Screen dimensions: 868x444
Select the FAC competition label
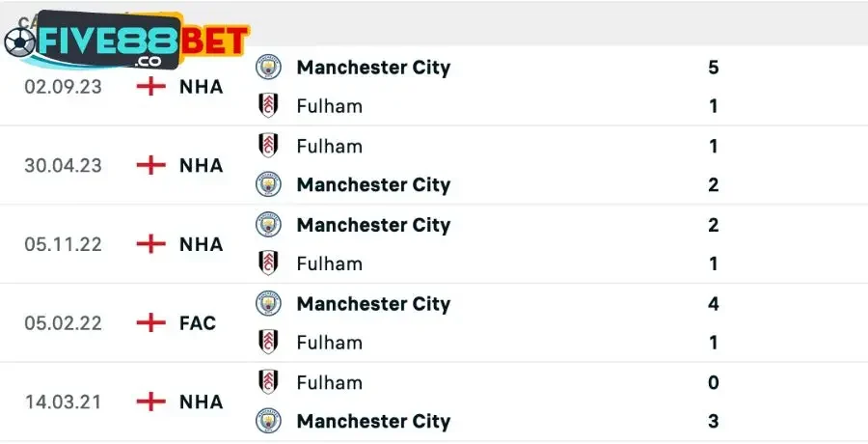coord(197,322)
